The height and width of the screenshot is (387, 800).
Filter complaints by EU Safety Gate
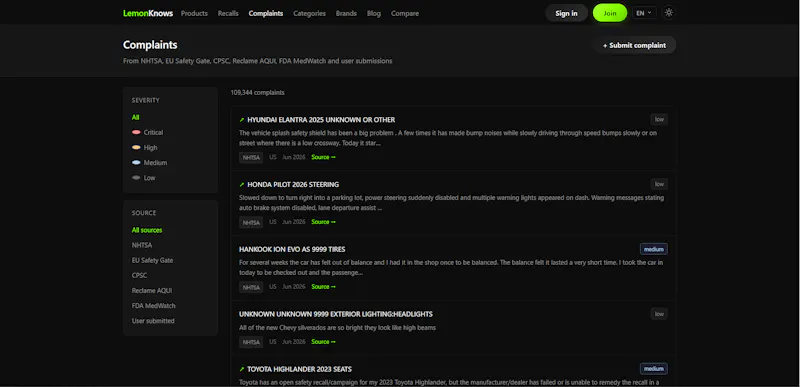(x=153, y=260)
